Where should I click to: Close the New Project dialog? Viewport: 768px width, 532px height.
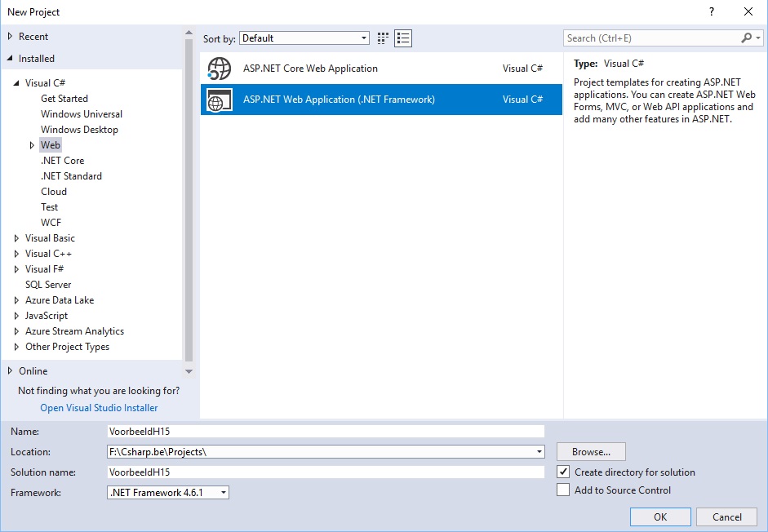(x=748, y=11)
